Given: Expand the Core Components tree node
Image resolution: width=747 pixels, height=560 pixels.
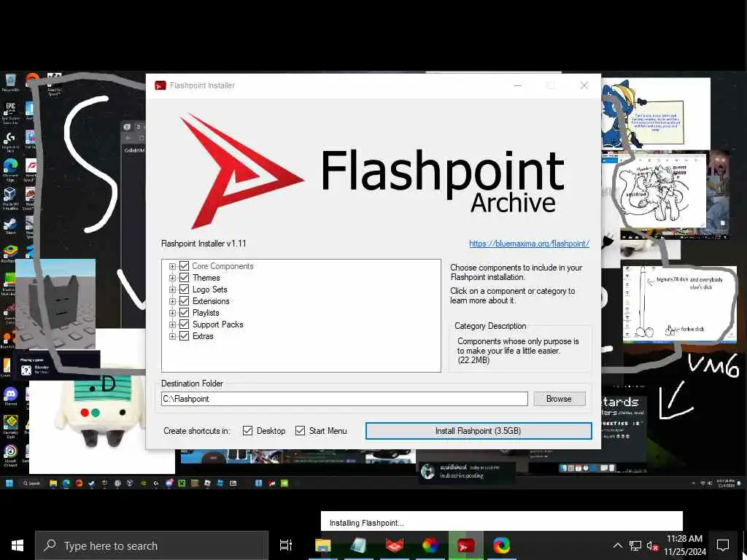Looking at the screenshot, I should pos(172,266).
